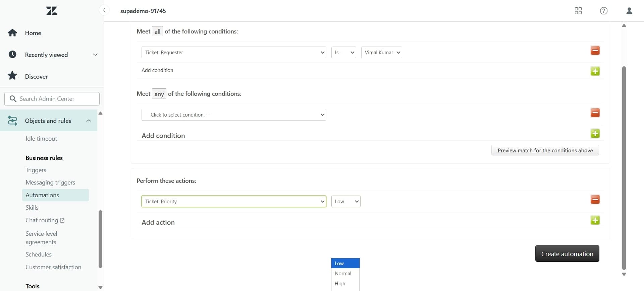Open the Chat routing external link icon
The height and width of the screenshot is (291, 644).
pyautogui.click(x=62, y=220)
